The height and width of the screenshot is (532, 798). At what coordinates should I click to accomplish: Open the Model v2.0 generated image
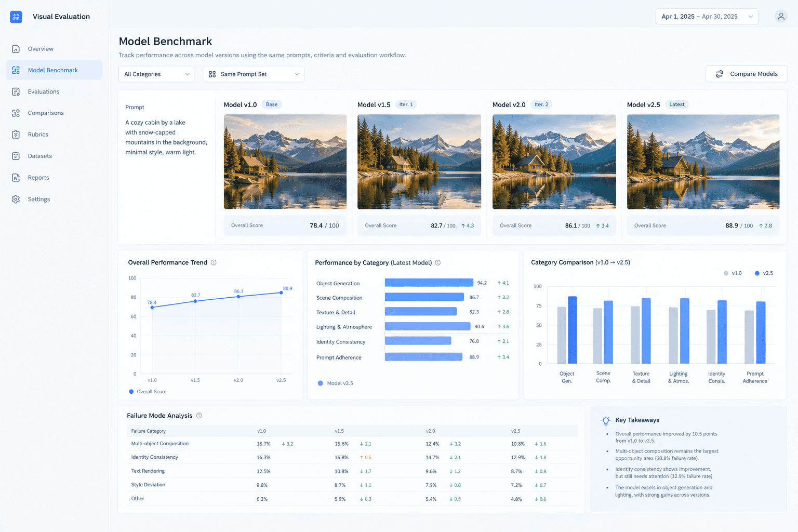[554, 162]
